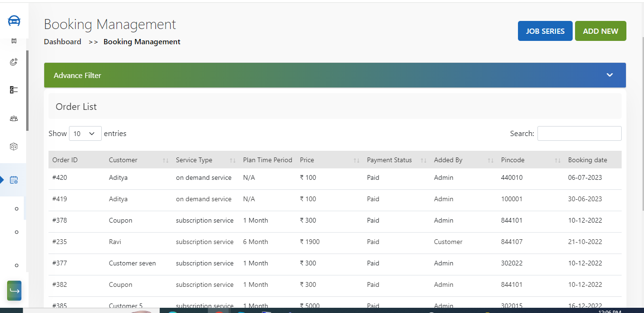Click the green arrow button at sidebar bottom
The width and height of the screenshot is (644, 313).
(14, 291)
